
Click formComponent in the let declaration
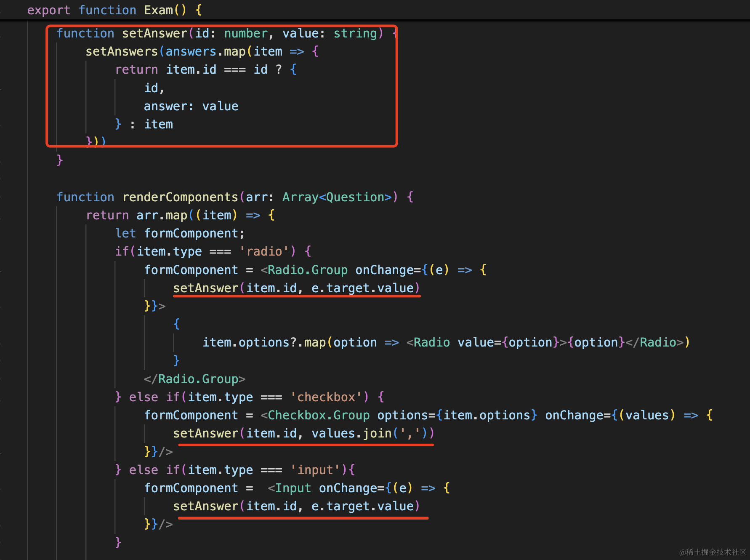coord(191,233)
